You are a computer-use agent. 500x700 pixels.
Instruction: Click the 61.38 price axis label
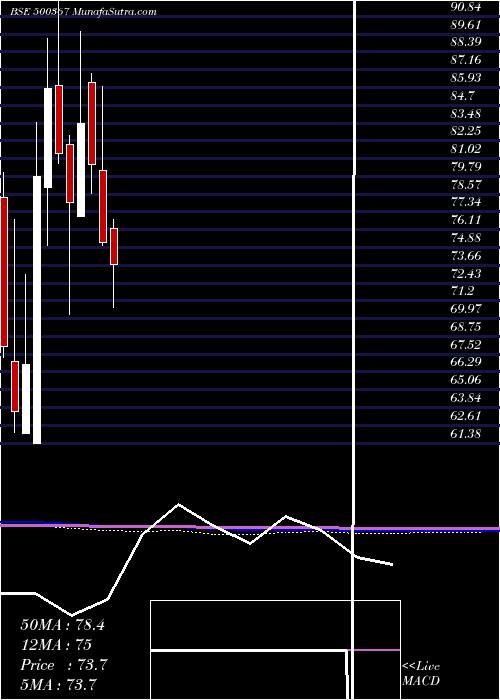(x=466, y=434)
